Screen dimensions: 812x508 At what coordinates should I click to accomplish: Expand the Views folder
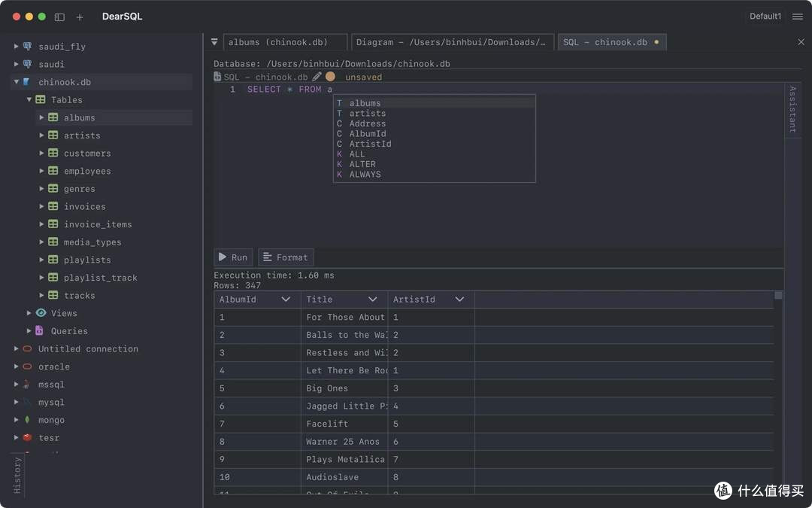tap(29, 313)
